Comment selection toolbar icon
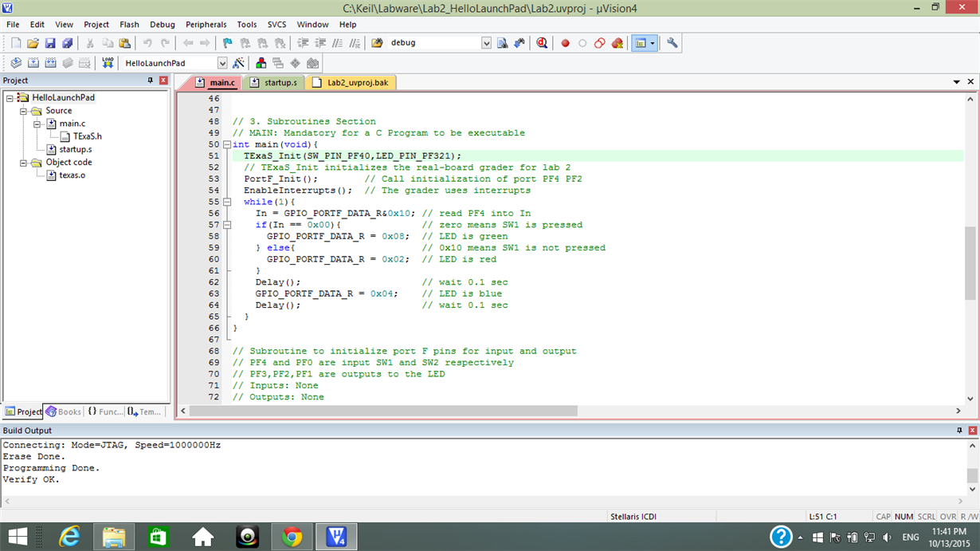 (x=338, y=43)
